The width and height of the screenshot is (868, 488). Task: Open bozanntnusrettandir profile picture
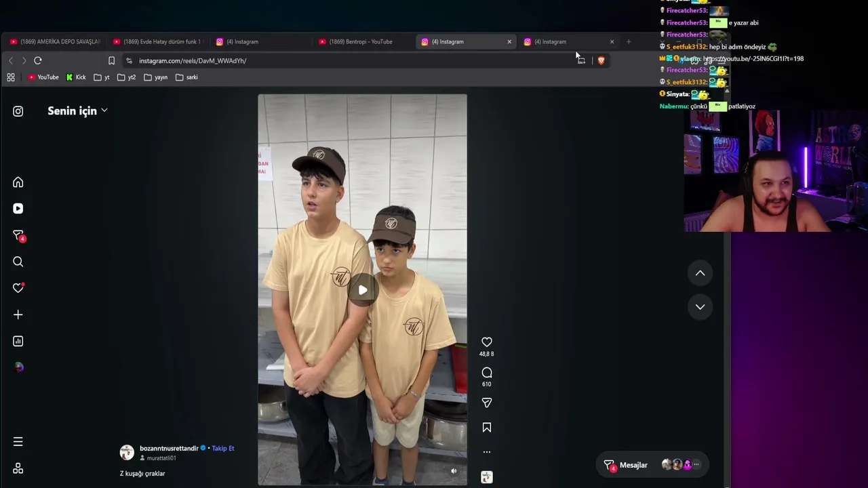coord(127,453)
